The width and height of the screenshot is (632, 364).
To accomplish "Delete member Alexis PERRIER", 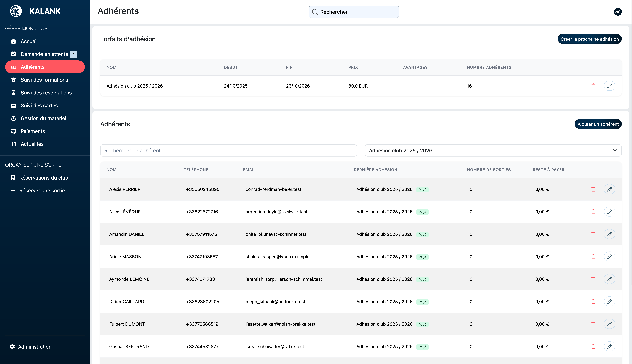I will (x=593, y=189).
